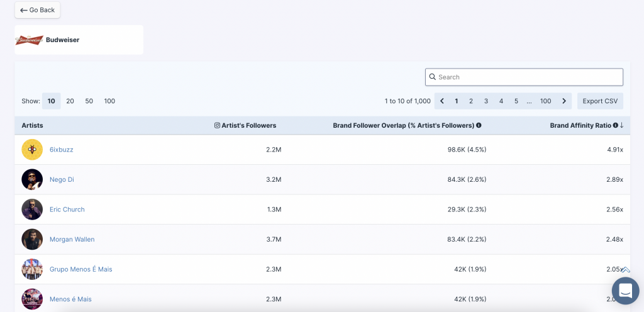This screenshot has height=312, width=644.
Task: Click the Instagram icon in followers header
Action: [x=217, y=126]
